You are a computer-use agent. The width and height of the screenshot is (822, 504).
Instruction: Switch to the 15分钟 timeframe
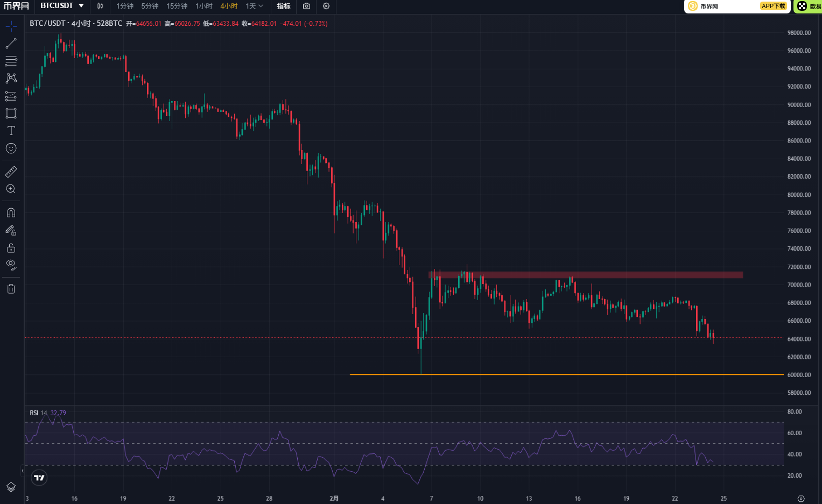(177, 6)
